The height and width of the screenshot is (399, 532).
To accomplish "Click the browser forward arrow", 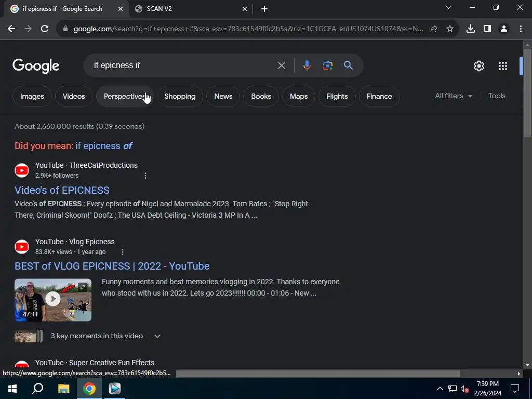I will click(28, 29).
